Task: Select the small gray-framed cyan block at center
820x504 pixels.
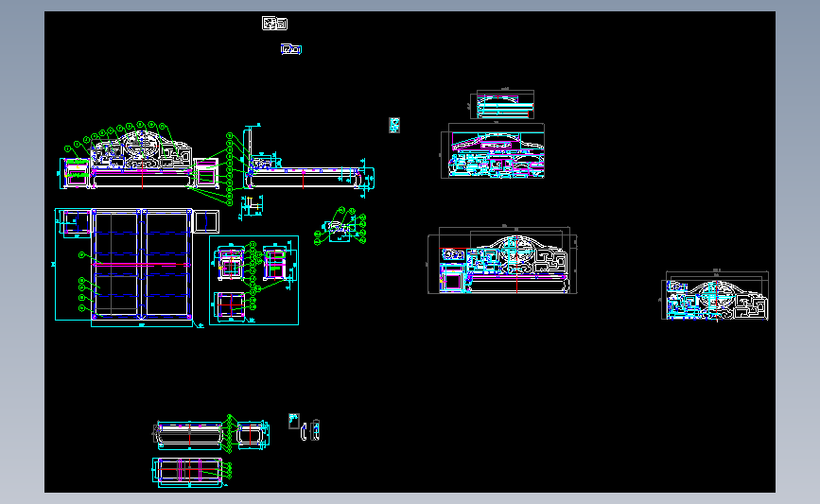Action: point(394,125)
